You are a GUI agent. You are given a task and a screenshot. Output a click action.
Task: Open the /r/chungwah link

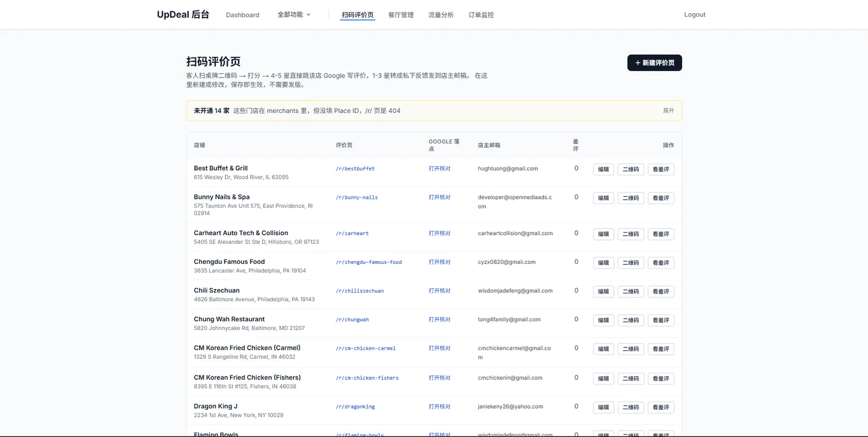[x=352, y=320]
